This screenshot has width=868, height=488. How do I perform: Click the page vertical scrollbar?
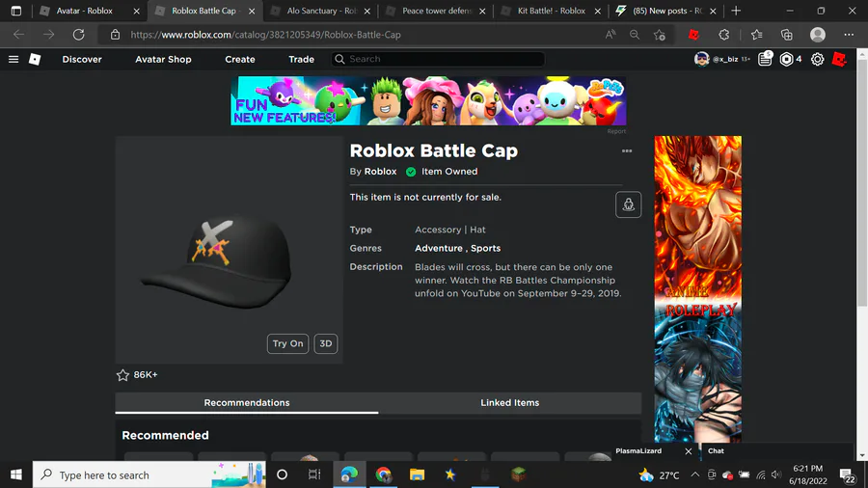862,181
